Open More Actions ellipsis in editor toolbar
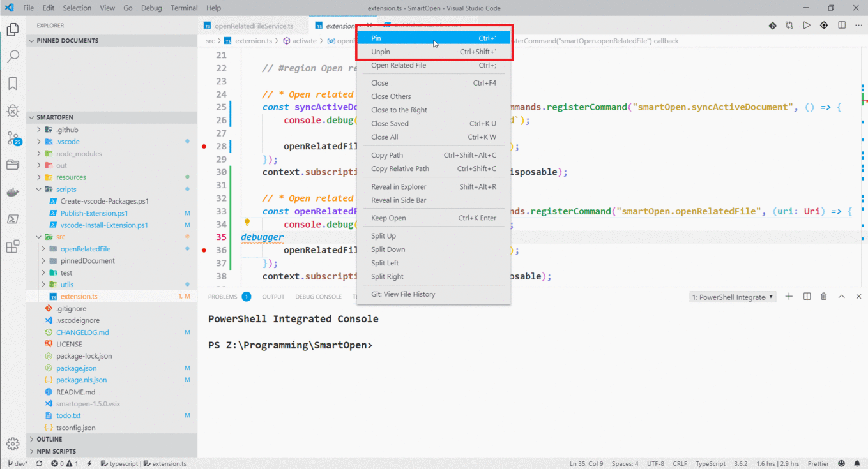The width and height of the screenshot is (868, 469). tap(859, 26)
